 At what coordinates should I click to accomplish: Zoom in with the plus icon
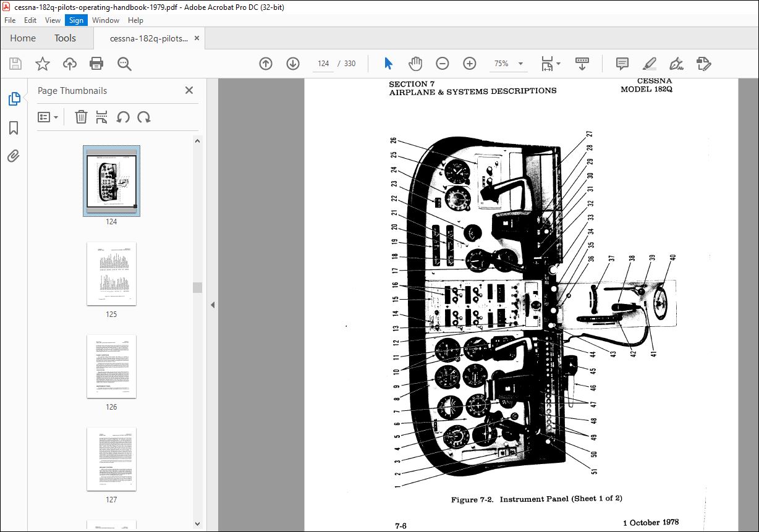pyautogui.click(x=470, y=64)
